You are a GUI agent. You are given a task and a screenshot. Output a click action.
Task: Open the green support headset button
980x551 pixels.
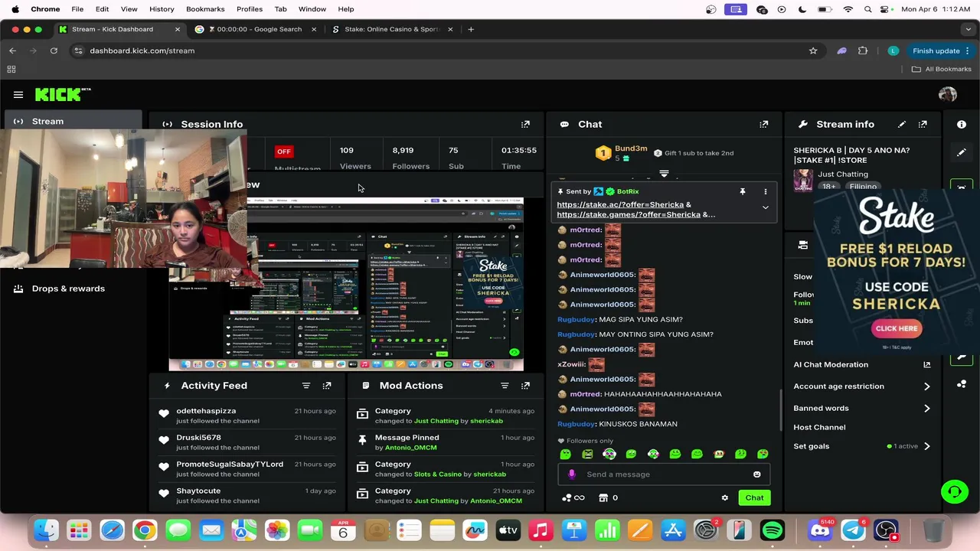pyautogui.click(x=954, y=491)
